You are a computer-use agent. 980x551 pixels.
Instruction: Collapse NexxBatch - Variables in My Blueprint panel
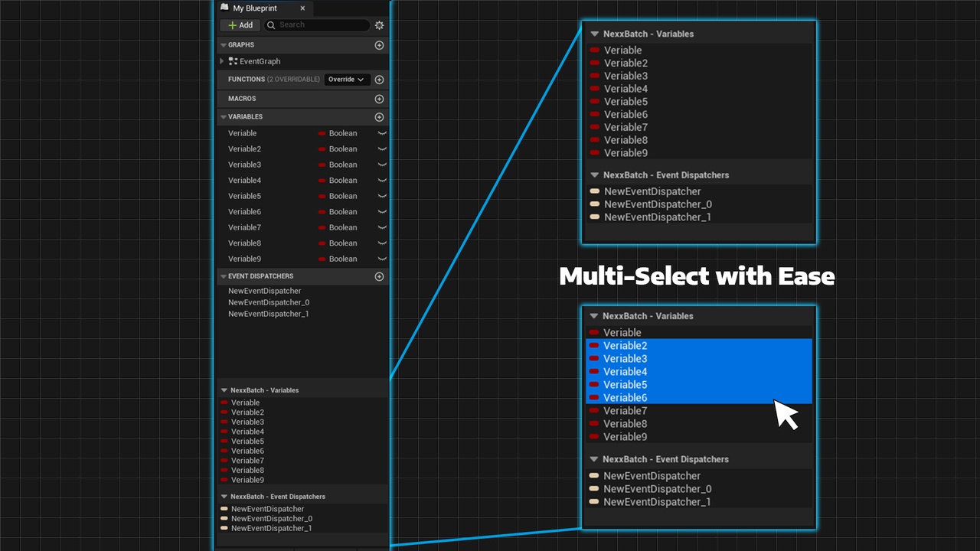pyautogui.click(x=224, y=390)
